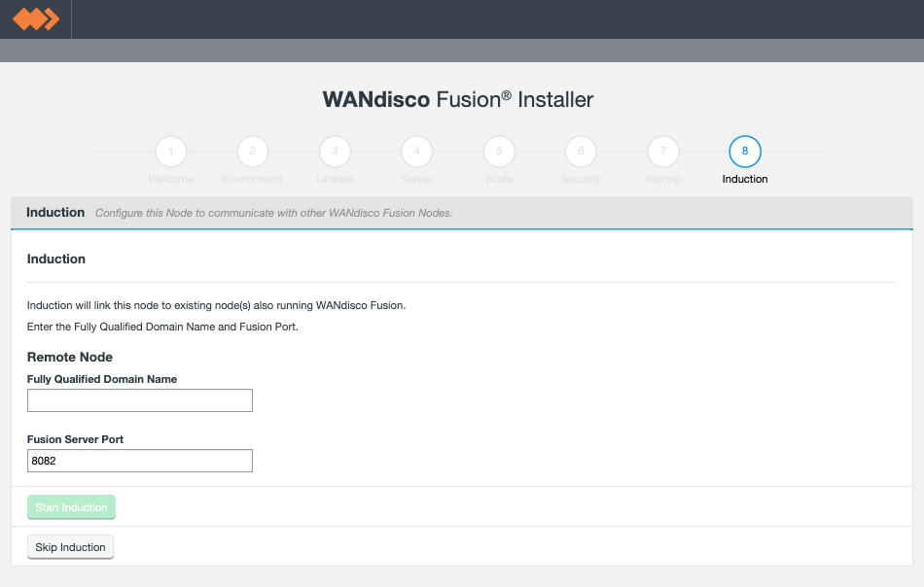Click the 'Configure this Node to communicate' description
The height and width of the screenshot is (587, 924).
[x=274, y=213]
